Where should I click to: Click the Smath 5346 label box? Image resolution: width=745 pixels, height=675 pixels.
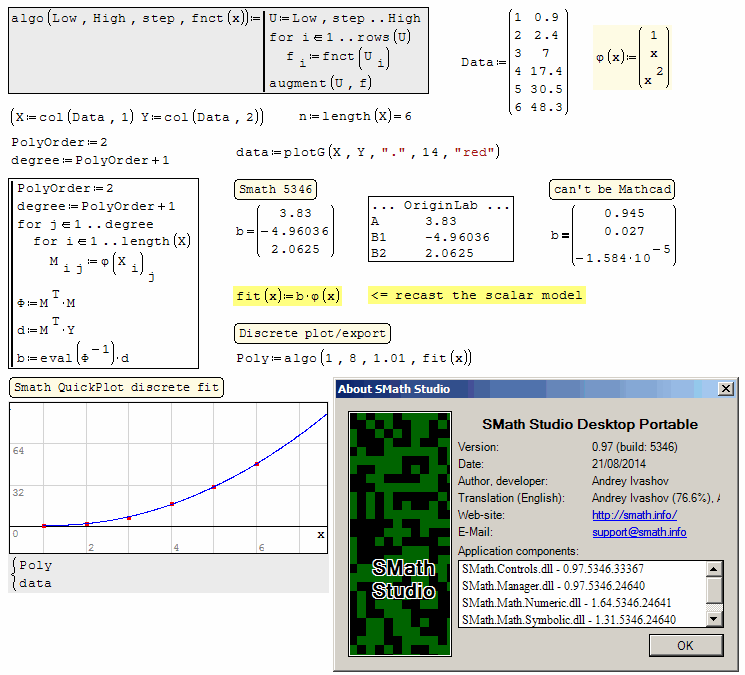[x=275, y=189]
